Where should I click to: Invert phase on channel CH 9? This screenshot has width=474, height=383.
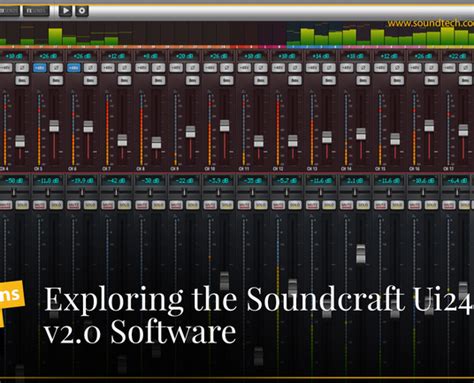pos(193,68)
